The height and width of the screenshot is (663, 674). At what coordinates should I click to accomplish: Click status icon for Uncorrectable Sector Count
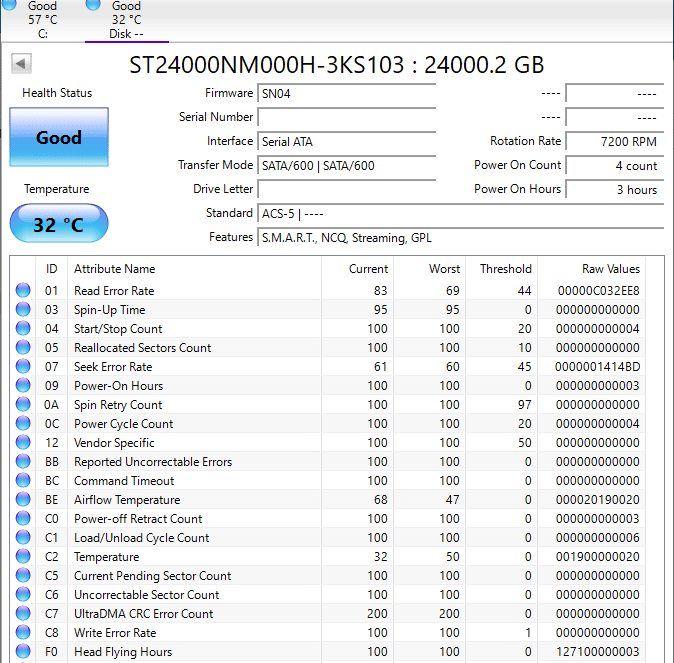point(23,594)
